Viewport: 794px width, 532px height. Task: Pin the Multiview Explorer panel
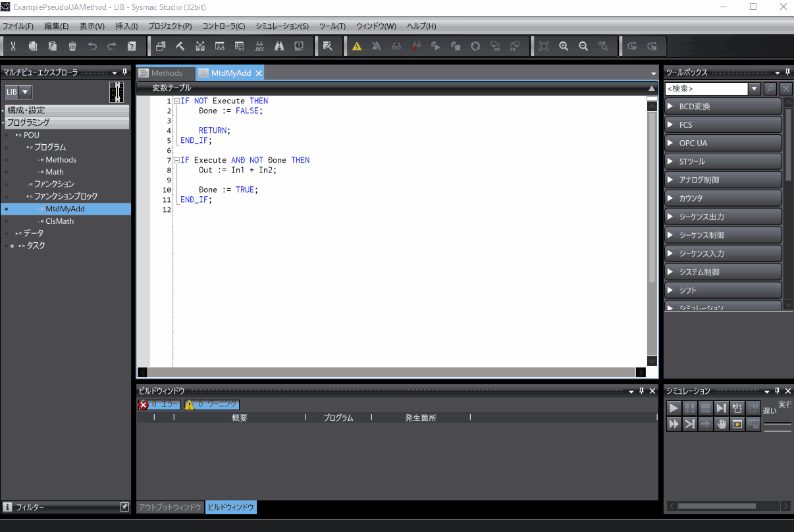(x=125, y=72)
